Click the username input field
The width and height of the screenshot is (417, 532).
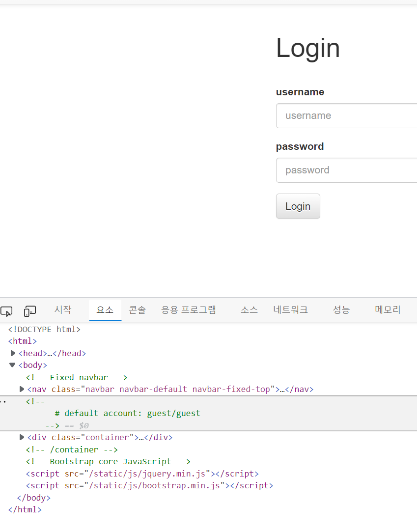coord(346,116)
